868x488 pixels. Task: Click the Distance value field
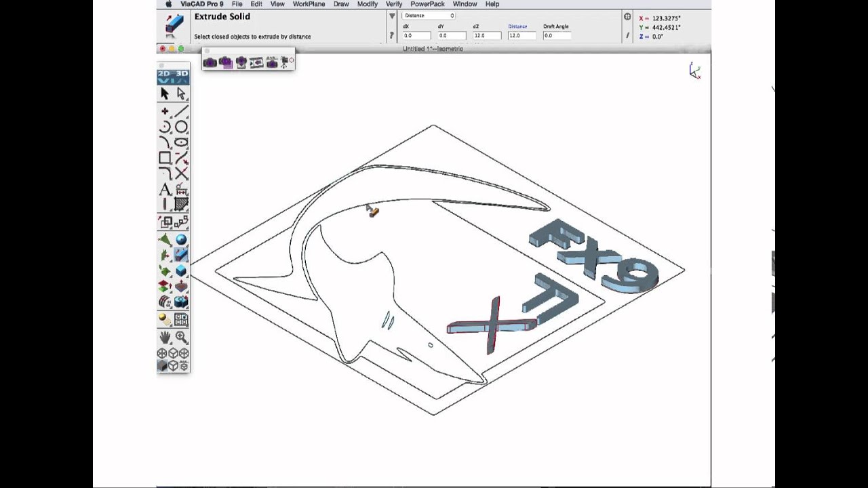pyautogui.click(x=522, y=36)
